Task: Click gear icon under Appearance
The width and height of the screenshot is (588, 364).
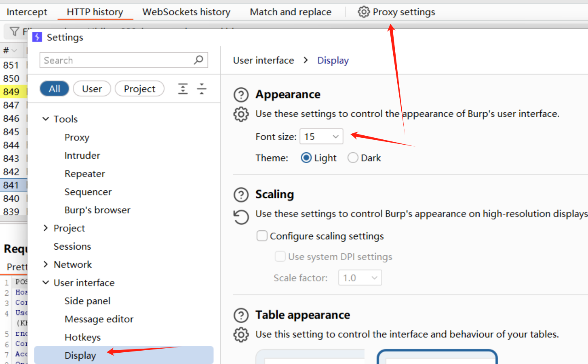Action: click(x=241, y=114)
